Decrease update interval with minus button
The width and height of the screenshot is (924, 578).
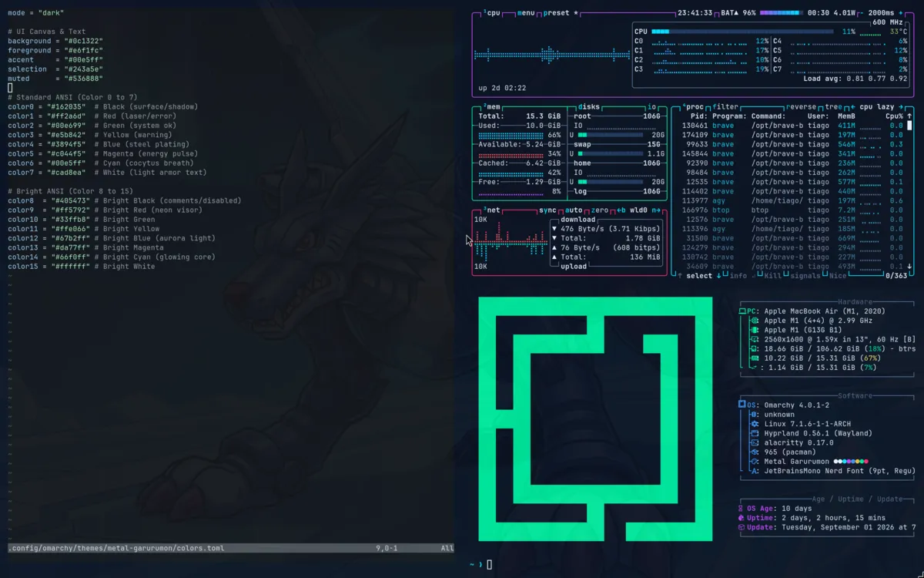(x=862, y=13)
